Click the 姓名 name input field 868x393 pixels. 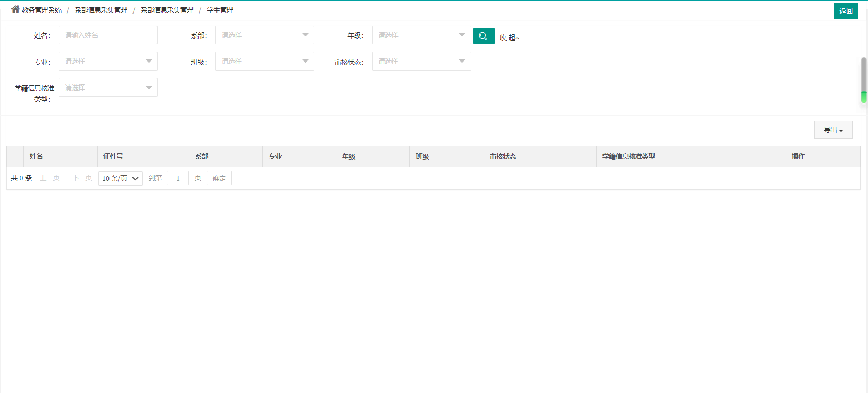(x=107, y=35)
